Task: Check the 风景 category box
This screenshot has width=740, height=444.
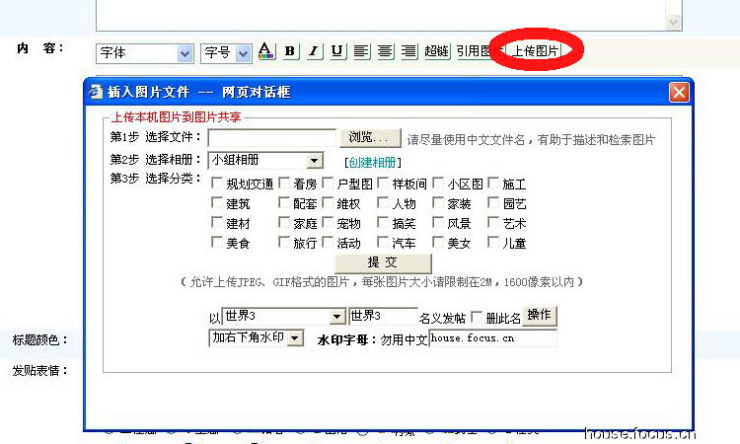Action: (438, 222)
